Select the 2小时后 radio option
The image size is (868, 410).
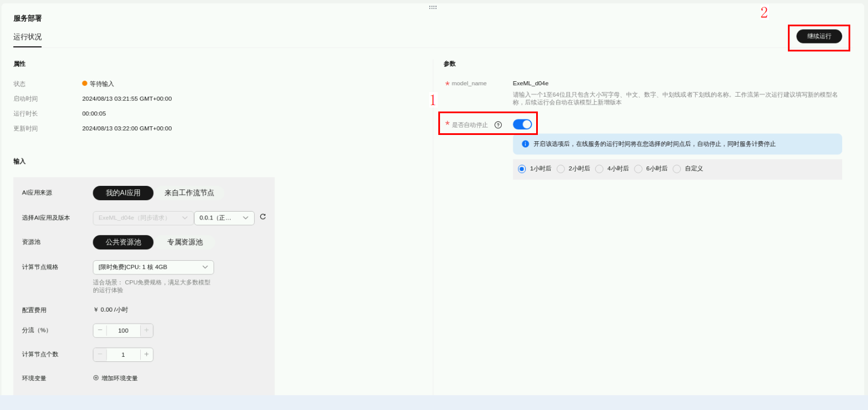pyautogui.click(x=561, y=169)
